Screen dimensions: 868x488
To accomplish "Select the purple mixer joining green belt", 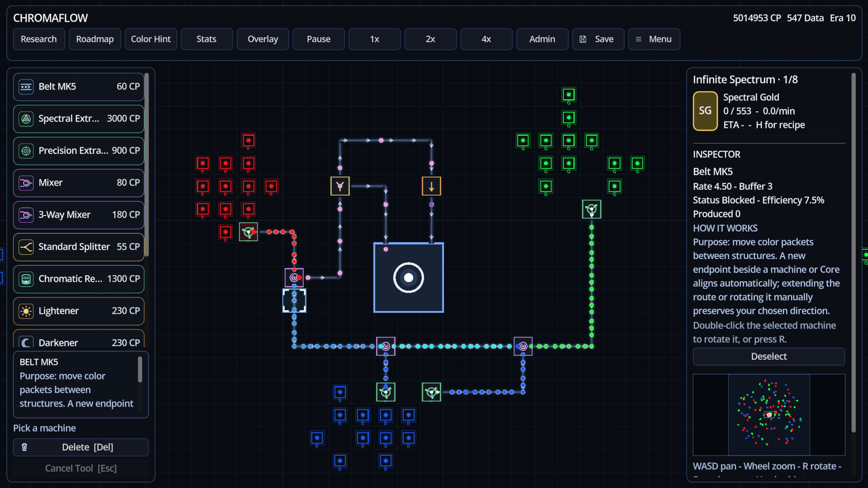I will point(523,346).
